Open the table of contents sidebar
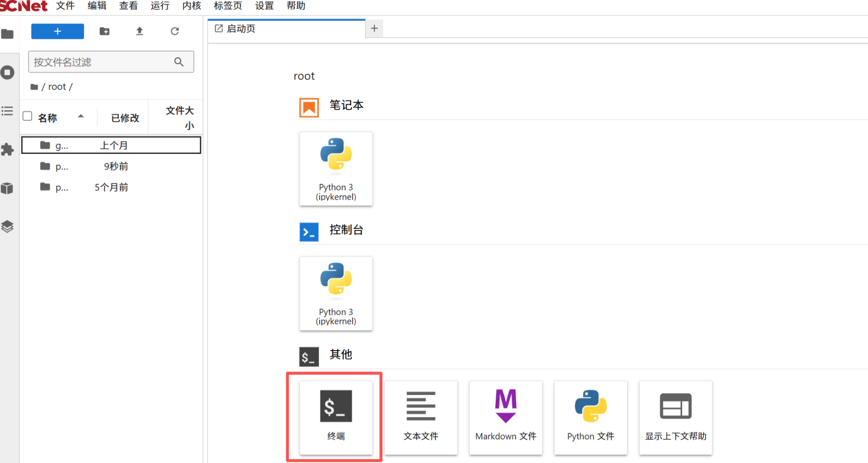Image resolution: width=868 pixels, height=463 pixels. (7, 111)
